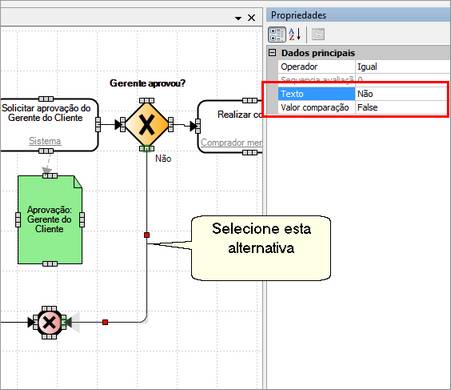Select the Solicitar aprovação task box
451x390 pixels.
[x=47, y=125]
